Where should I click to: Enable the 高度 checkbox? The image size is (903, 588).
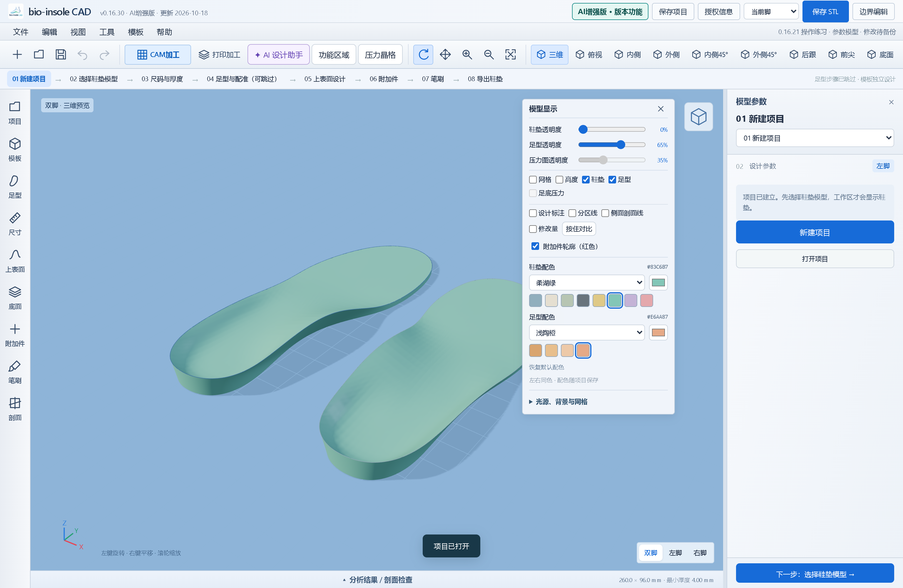pyautogui.click(x=559, y=180)
